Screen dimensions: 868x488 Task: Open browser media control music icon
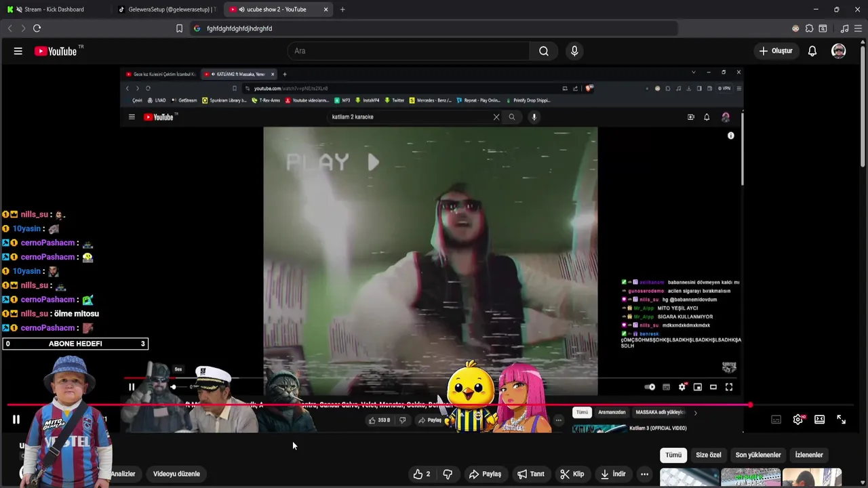(844, 28)
